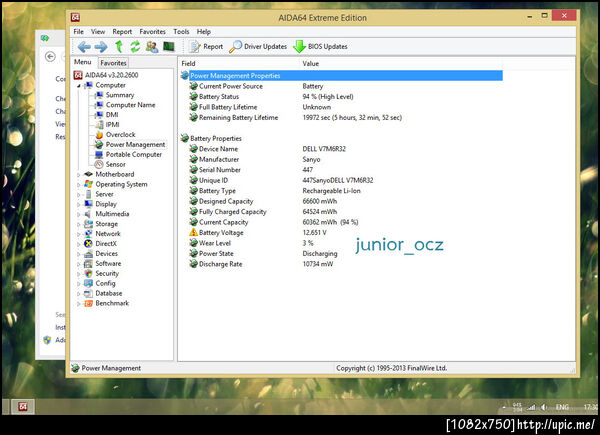Collapse the Computer tree node
This screenshot has height=435, width=600.
78,86
